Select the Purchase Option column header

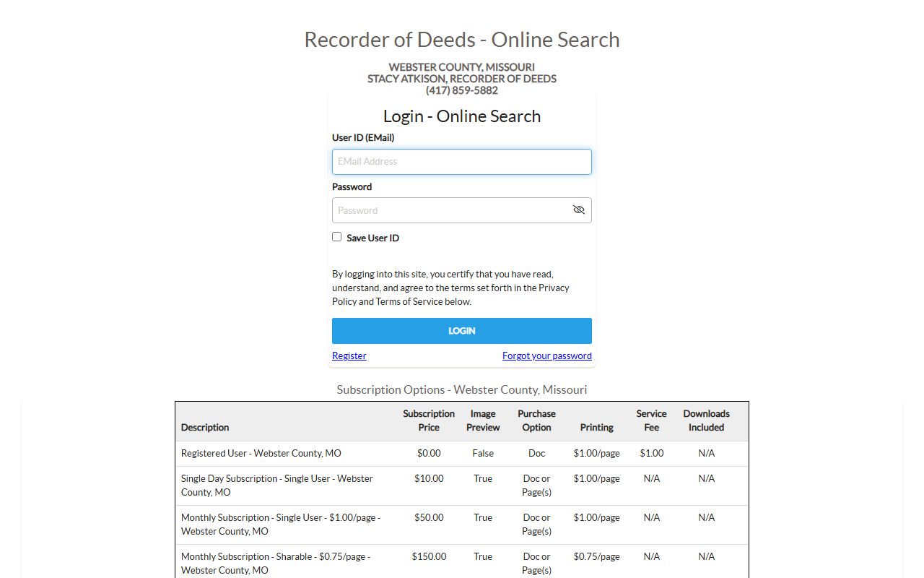536,420
